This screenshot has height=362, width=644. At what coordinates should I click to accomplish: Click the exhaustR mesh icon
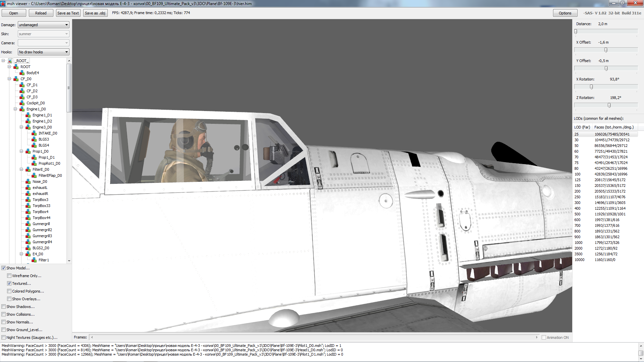28,194
